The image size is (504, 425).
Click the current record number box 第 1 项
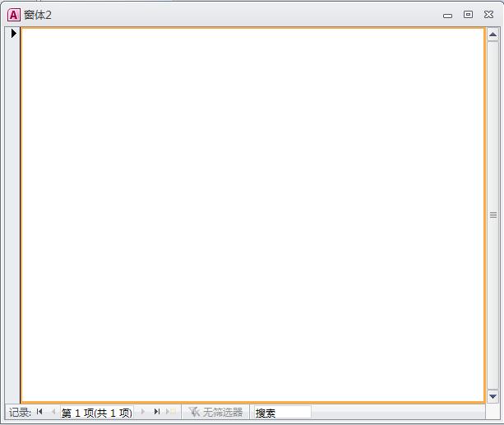pyautogui.click(x=97, y=412)
